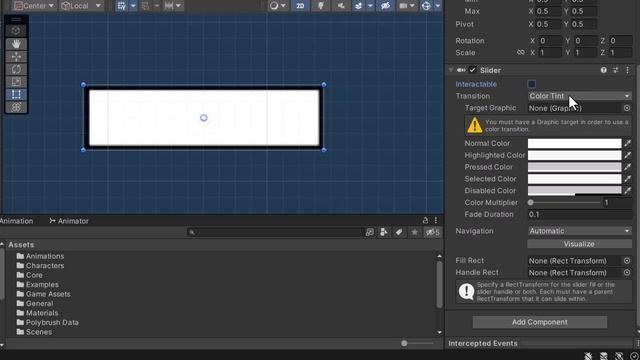Screen dimensions: 640x360
Task: Toggle scene audio icon
Action: tap(341, 6)
